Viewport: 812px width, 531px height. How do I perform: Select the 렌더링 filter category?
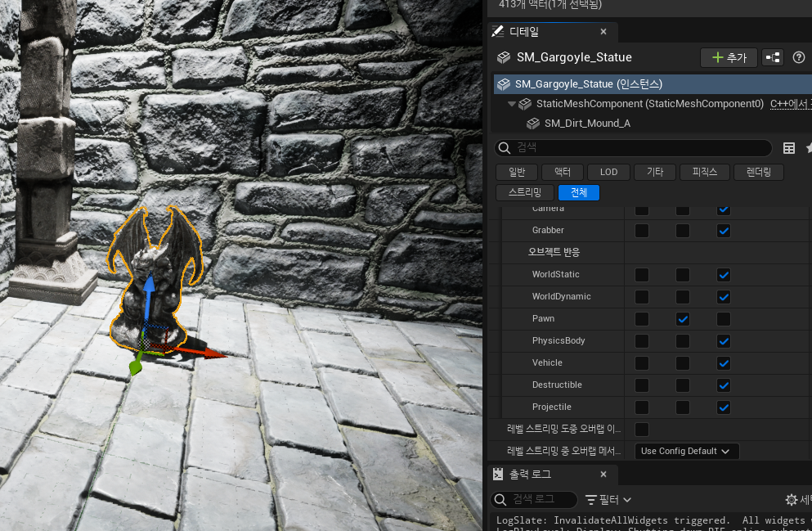point(759,172)
